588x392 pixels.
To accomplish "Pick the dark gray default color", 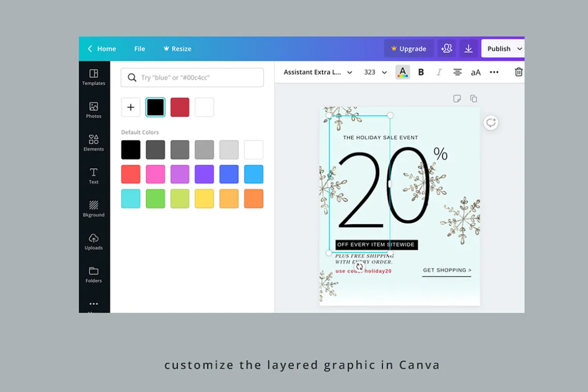I will pyautogui.click(x=155, y=150).
